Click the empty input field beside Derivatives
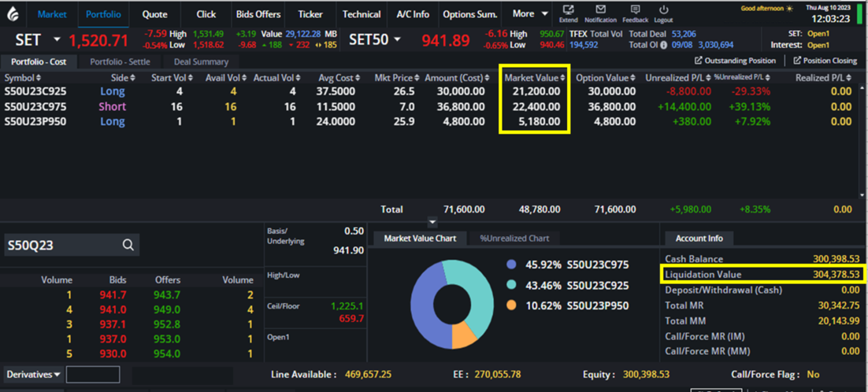868x392 pixels. (93, 375)
